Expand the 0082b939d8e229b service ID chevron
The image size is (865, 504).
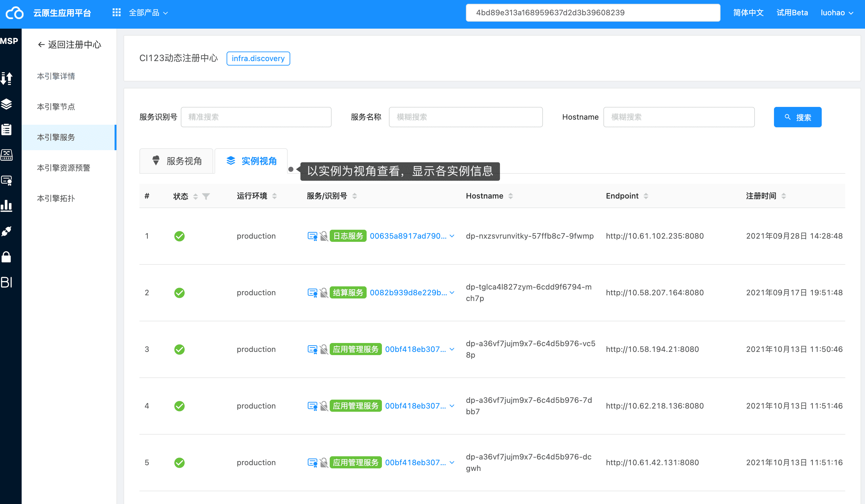pos(452,293)
